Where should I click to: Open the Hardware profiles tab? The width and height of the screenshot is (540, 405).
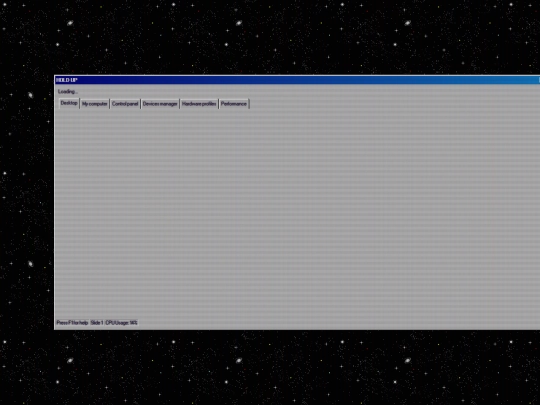click(x=199, y=104)
